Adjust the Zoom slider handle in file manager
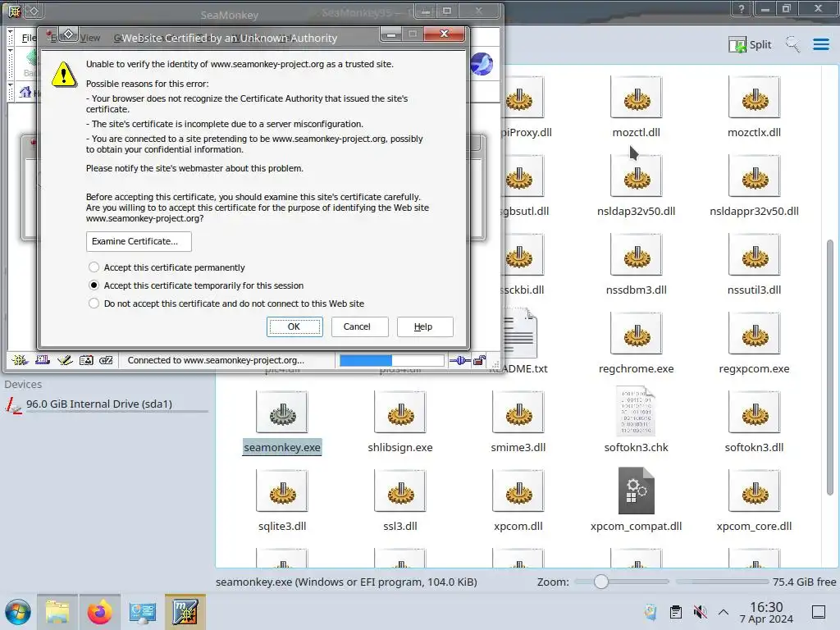The image size is (840, 630). (601, 582)
